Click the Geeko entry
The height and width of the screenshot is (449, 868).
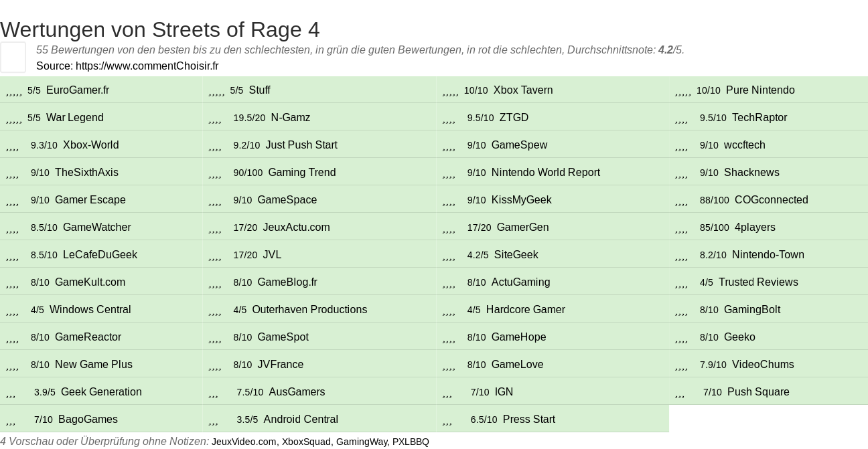739,337
